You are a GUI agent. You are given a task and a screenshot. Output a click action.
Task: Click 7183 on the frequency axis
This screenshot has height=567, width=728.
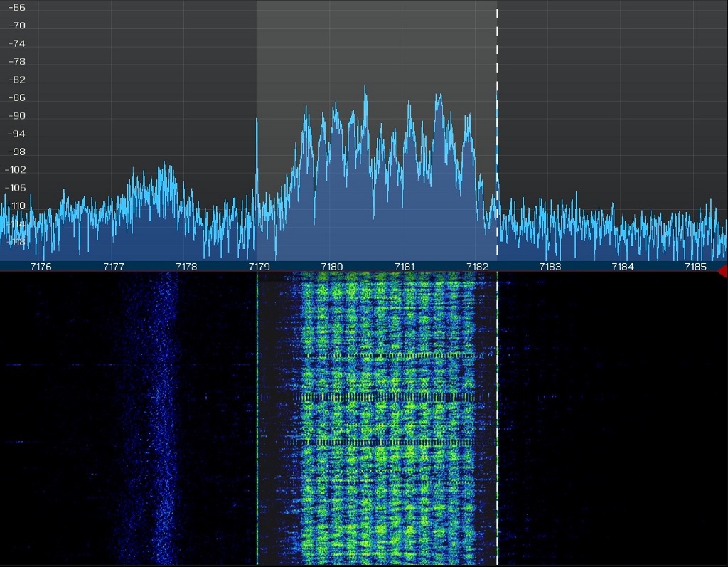tap(550, 267)
